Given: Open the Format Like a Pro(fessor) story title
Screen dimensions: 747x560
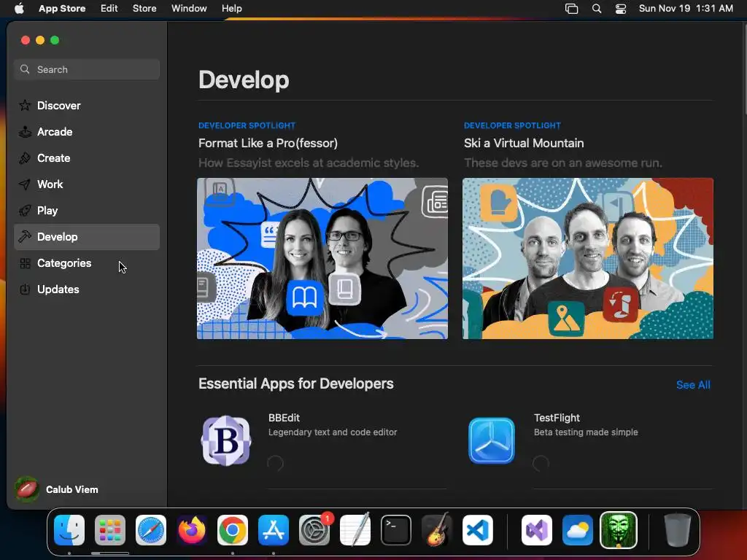Looking at the screenshot, I should (268, 143).
